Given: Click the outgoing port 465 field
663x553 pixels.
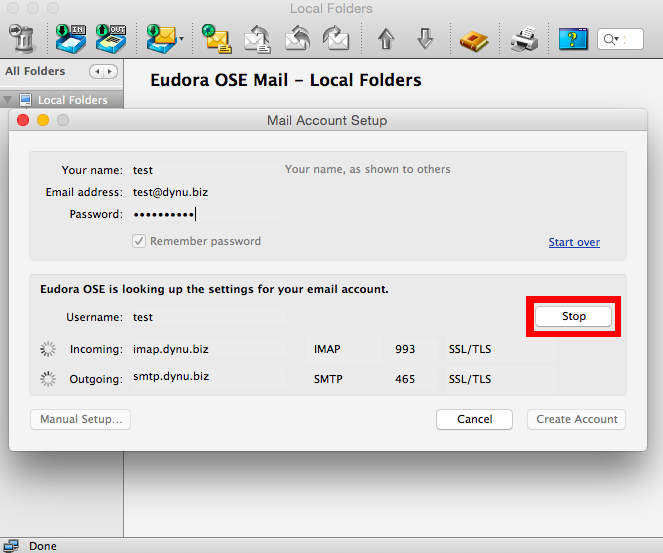Looking at the screenshot, I should point(414,379).
